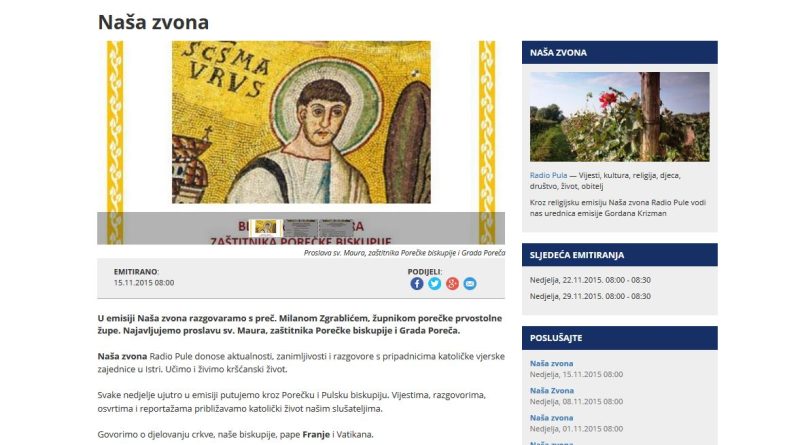The width and height of the screenshot is (800, 445).
Task: Select the SLJEDEĆA EMITIRANJA header
Action: tap(619, 255)
